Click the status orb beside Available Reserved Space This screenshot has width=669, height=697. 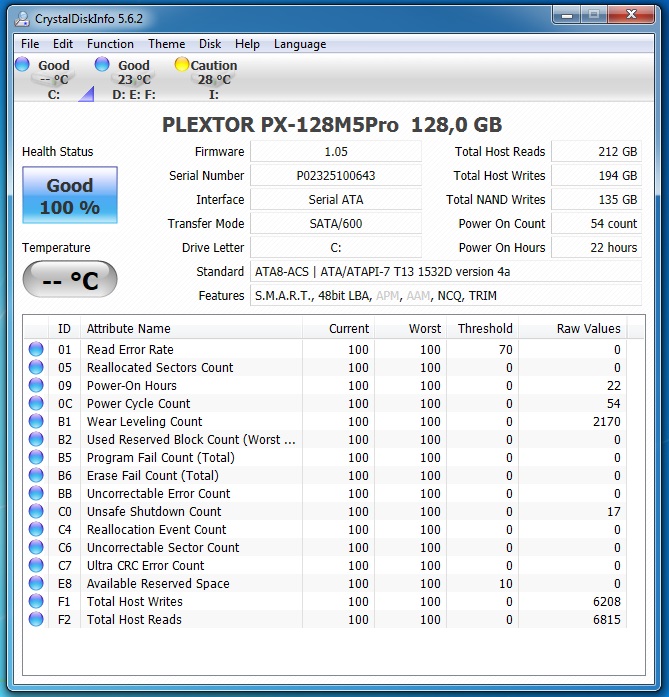pyautogui.click(x=37, y=584)
